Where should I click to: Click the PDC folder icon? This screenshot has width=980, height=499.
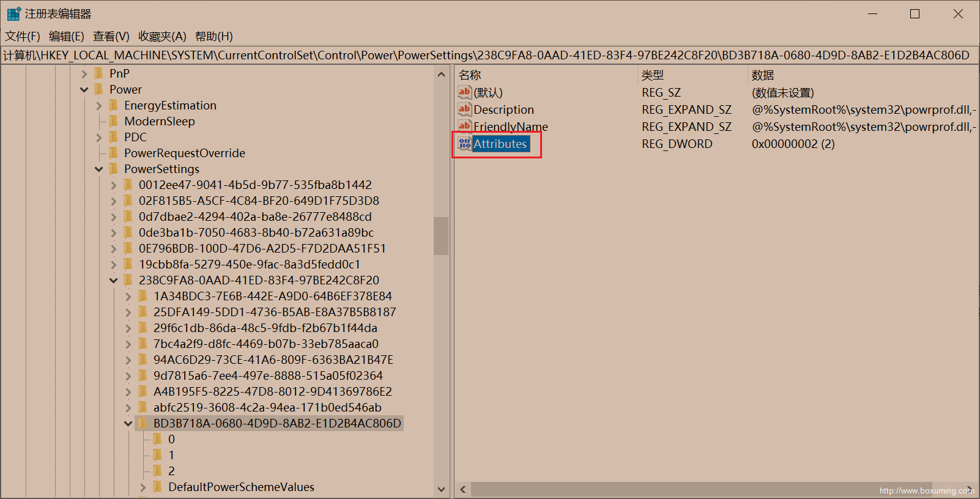pos(114,137)
